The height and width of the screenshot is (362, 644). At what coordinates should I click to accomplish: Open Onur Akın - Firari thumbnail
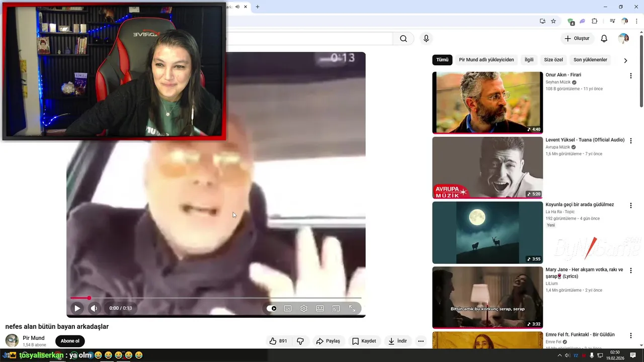click(x=488, y=103)
